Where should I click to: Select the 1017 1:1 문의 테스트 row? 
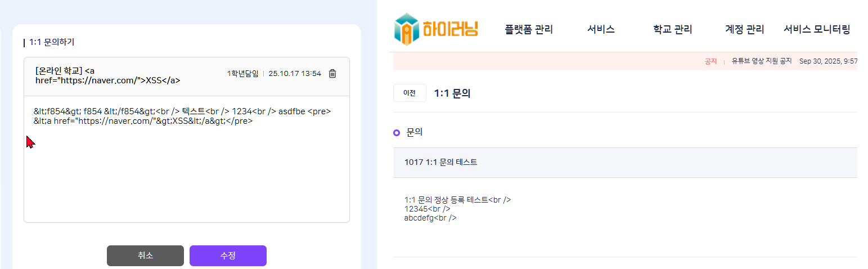pyautogui.click(x=440, y=163)
